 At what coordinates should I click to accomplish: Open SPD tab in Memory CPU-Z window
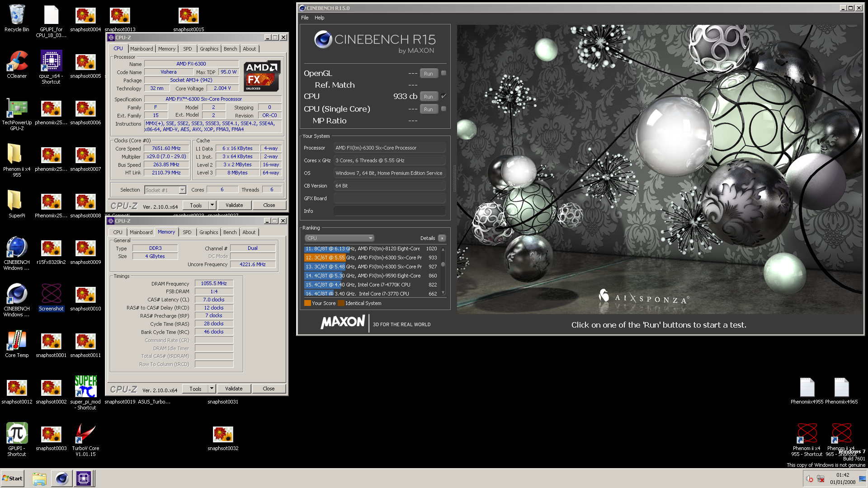tap(187, 232)
